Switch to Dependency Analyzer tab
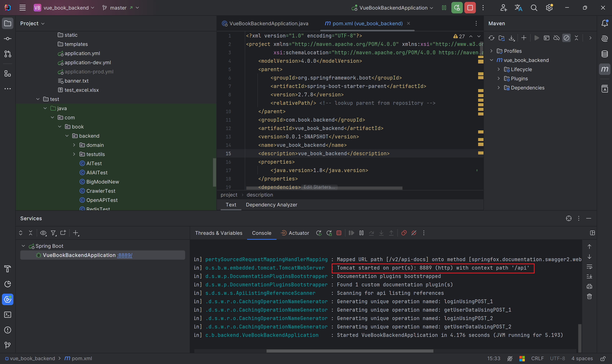Screen dimensions: 612x364 [271, 205]
